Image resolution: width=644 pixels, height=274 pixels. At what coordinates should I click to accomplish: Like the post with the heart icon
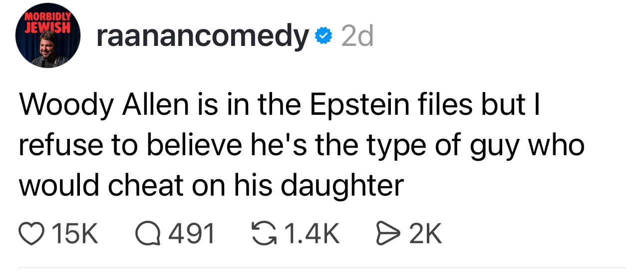tap(32, 234)
